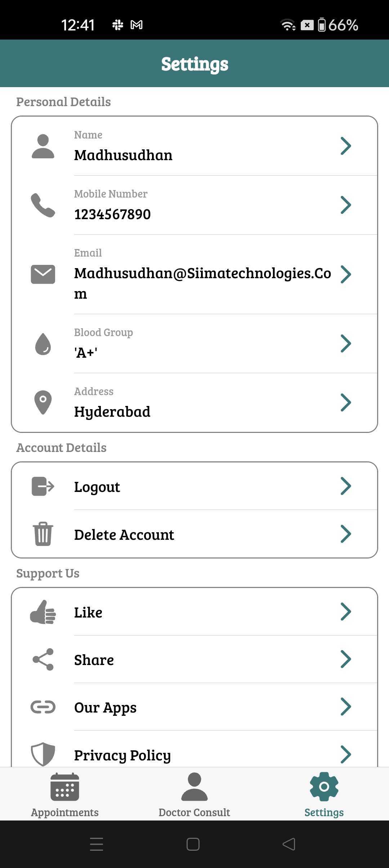Open the Doctor Consult tab
This screenshot has width=389, height=868.
194,794
